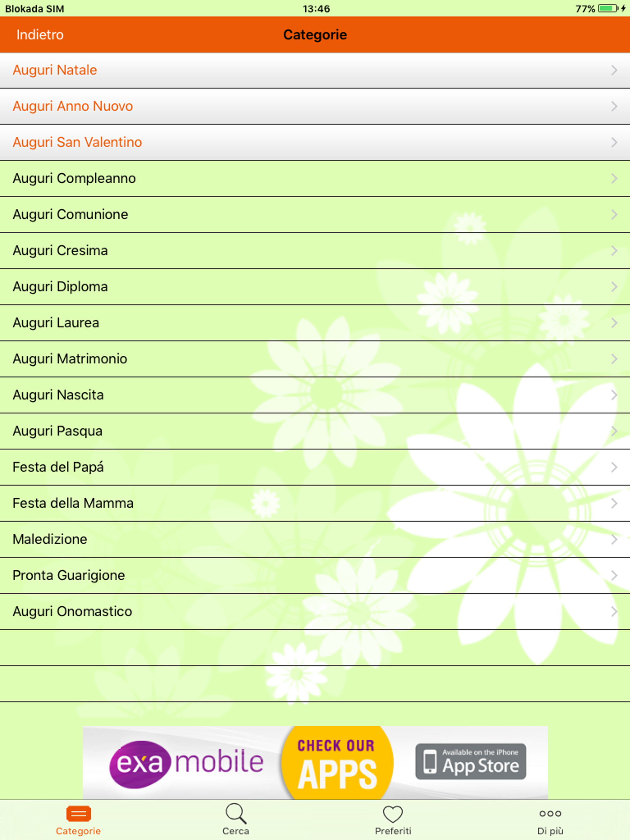Open Auguri San Valentino category
630x840 pixels.
(x=77, y=142)
